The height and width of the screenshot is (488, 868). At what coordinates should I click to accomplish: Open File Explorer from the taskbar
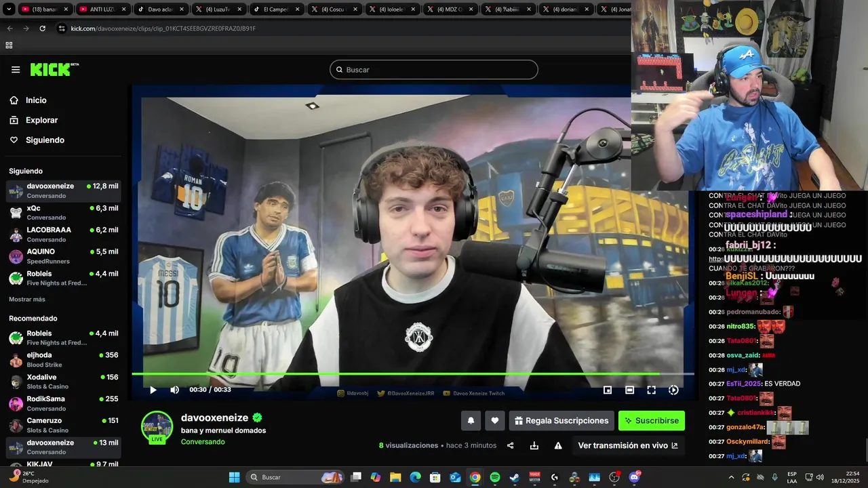[x=395, y=477]
